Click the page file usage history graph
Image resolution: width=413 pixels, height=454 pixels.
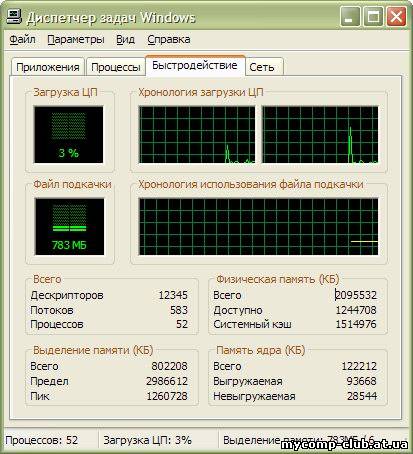[258, 227]
